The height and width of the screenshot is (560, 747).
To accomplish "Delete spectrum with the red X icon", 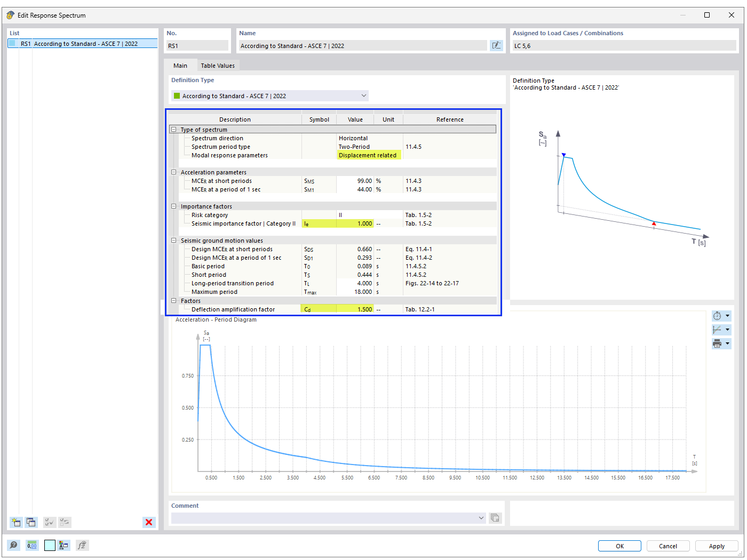I will 149,522.
